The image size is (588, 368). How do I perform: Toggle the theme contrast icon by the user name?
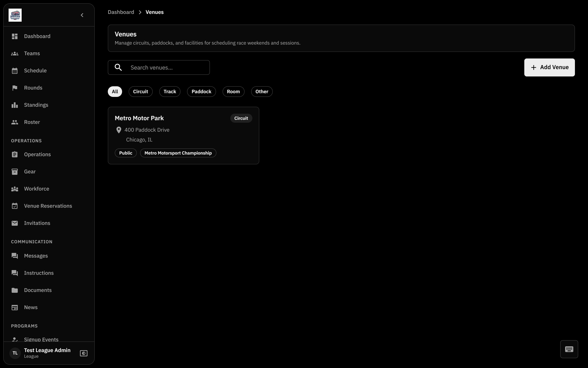point(84,353)
